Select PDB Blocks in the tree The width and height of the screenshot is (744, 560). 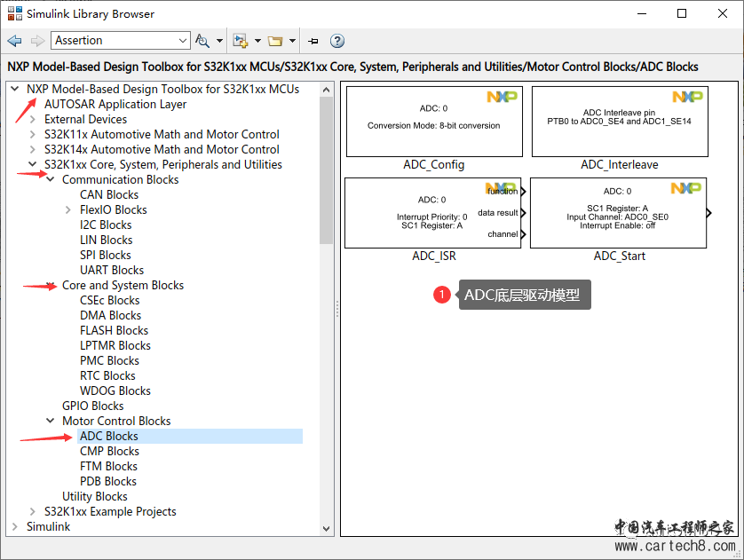point(108,481)
